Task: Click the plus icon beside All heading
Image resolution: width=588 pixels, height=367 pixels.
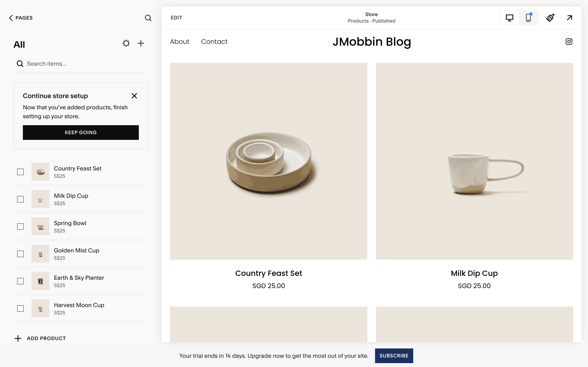Action: pyautogui.click(x=141, y=43)
